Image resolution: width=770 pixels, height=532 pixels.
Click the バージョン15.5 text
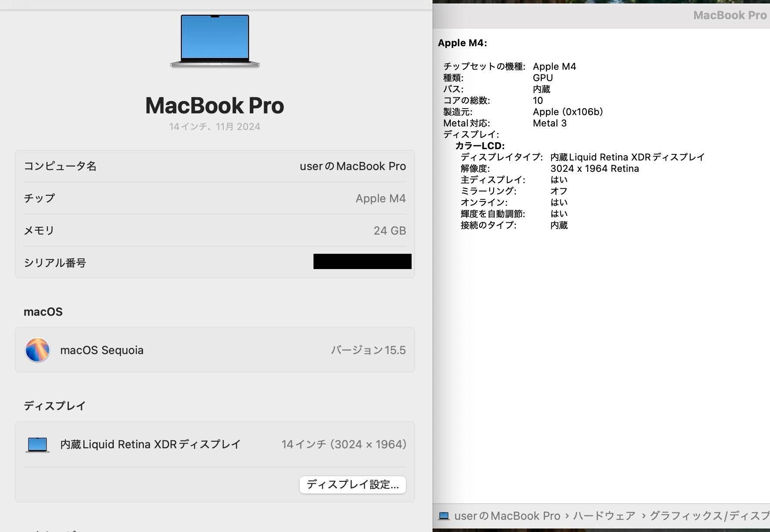368,350
